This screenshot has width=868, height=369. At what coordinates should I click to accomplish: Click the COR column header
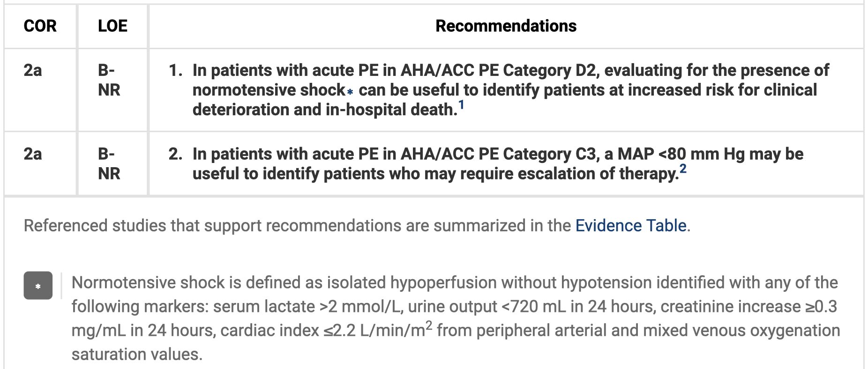tap(40, 26)
